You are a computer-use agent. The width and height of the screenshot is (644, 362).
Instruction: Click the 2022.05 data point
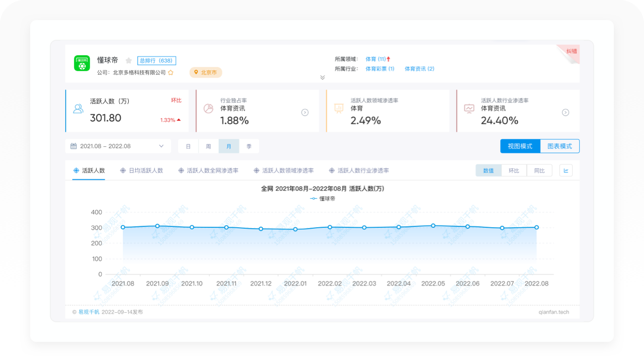[433, 225]
